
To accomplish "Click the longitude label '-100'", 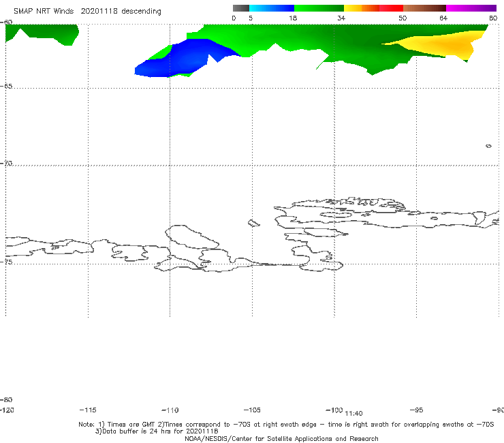I will pyautogui.click(x=334, y=410).
